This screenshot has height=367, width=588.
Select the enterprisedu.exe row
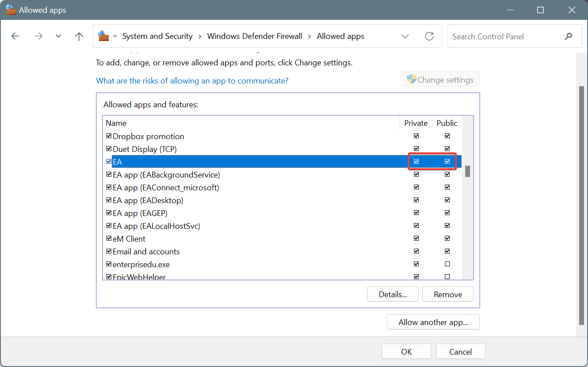pyautogui.click(x=283, y=264)
